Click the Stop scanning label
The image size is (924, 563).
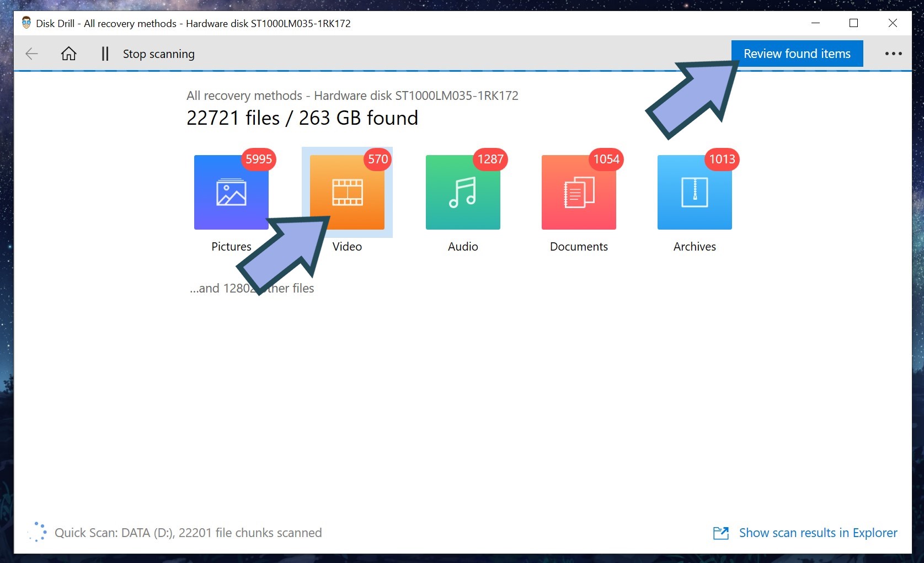pyautogui.click(x=158, y=54)
